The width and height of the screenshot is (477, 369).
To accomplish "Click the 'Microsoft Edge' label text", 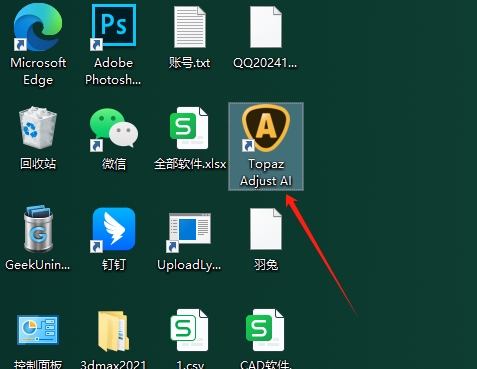I will (x=38, y=71).
